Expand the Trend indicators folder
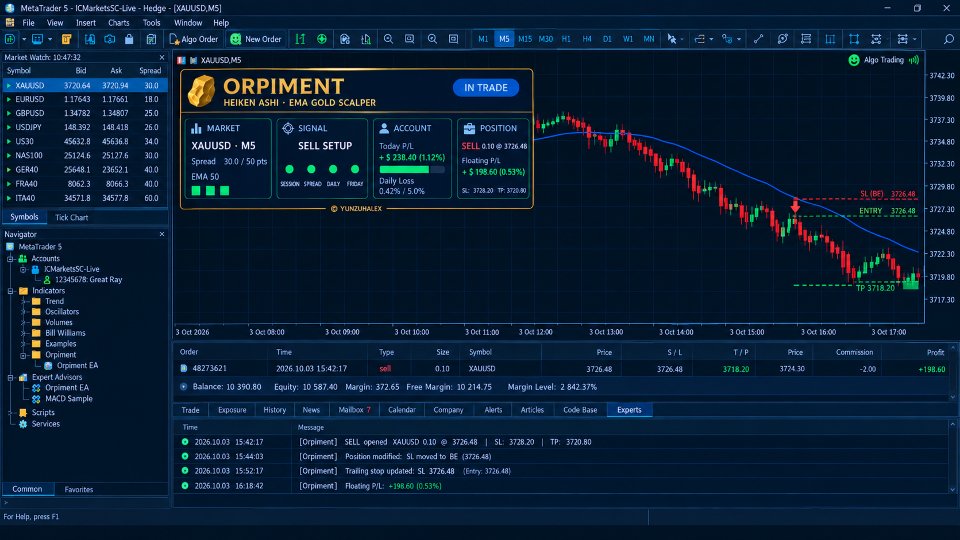Viewport: 960px width, 540px height. (23, 301)
